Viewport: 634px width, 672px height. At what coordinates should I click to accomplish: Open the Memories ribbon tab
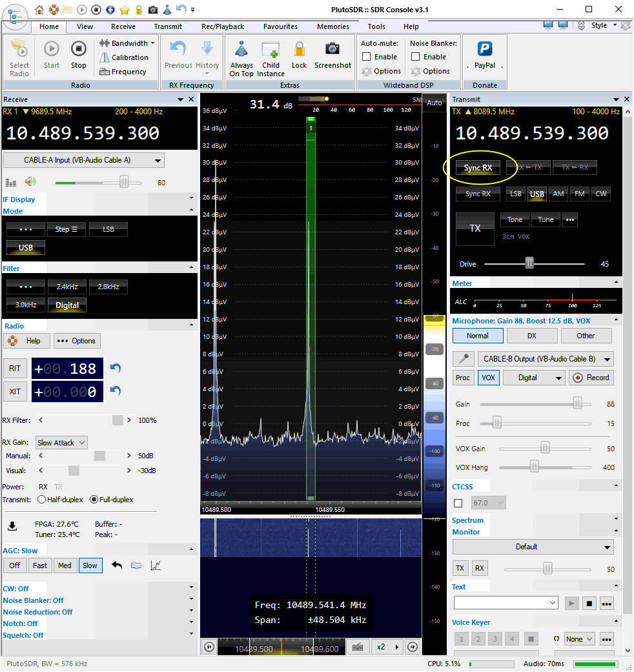(x=332, y=26)
